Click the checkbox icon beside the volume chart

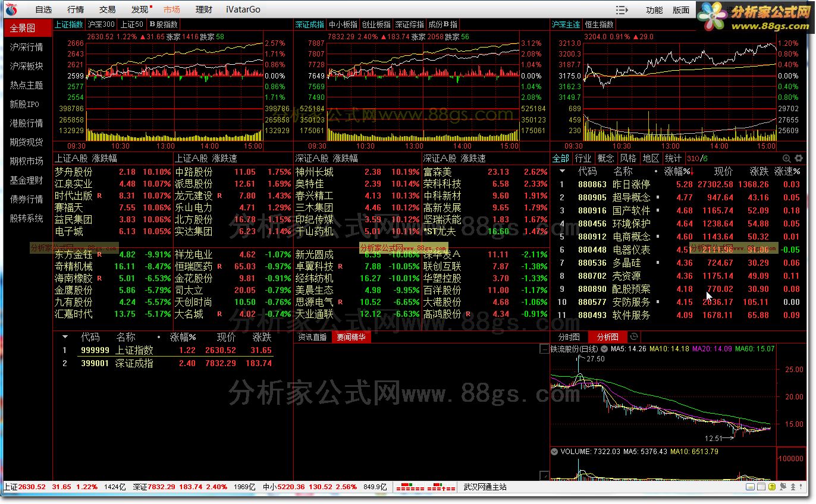point(544,475)
